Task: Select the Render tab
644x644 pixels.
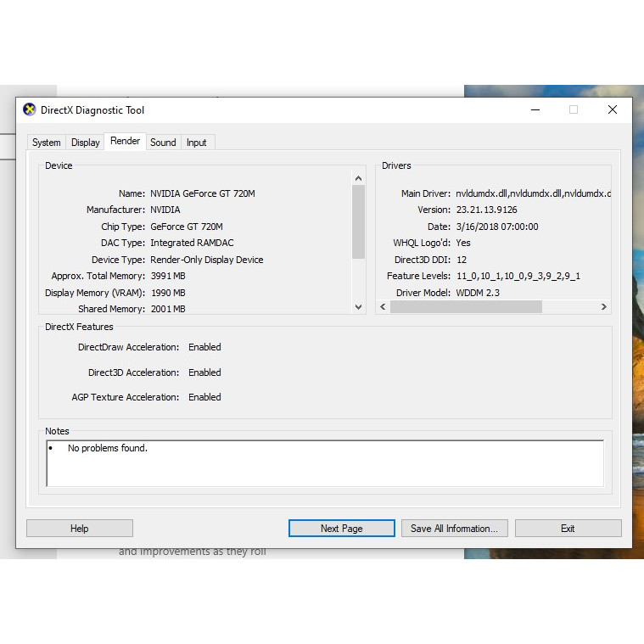Action: coord(125,142)
